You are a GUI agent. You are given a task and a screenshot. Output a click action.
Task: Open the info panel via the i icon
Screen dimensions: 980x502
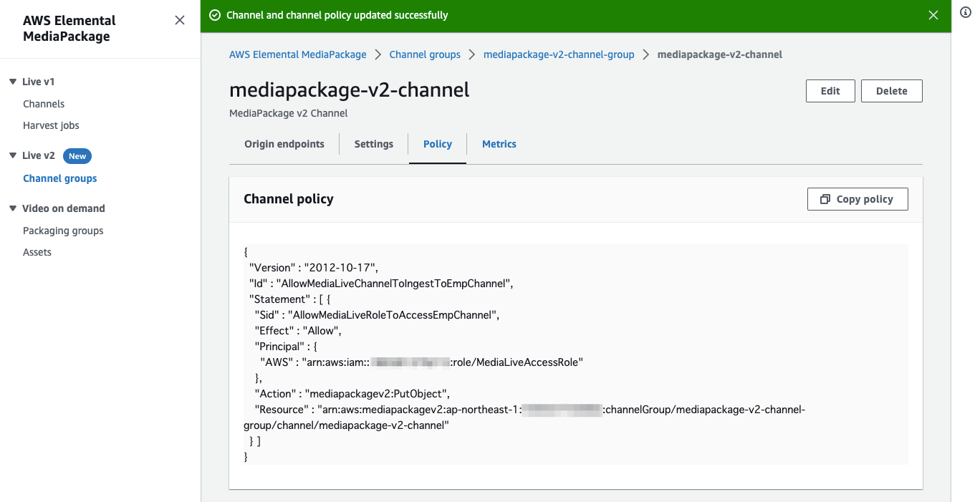[x=965, y=12]
